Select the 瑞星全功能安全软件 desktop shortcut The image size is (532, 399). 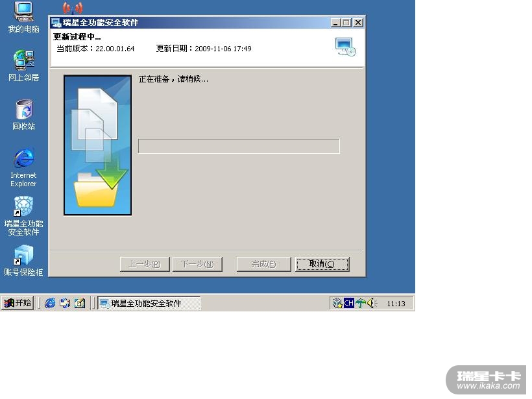pos(23,216)
